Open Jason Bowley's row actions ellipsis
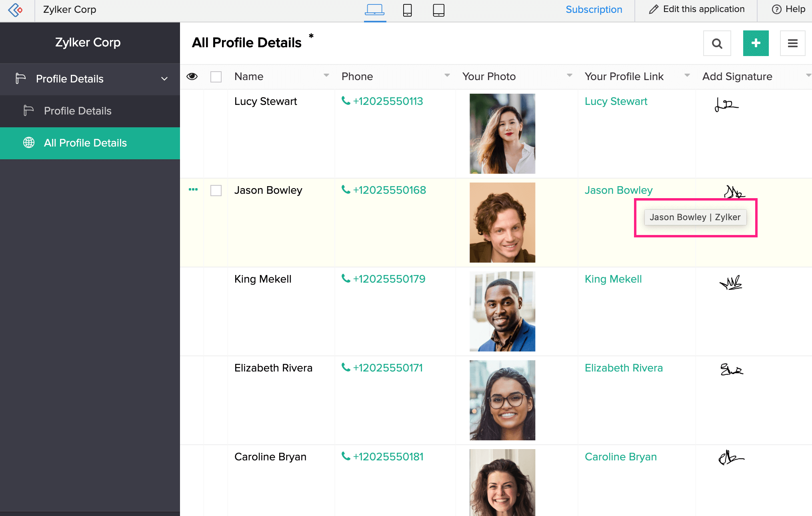Screen dimensions: 812x516 click(x=192, y=190)
